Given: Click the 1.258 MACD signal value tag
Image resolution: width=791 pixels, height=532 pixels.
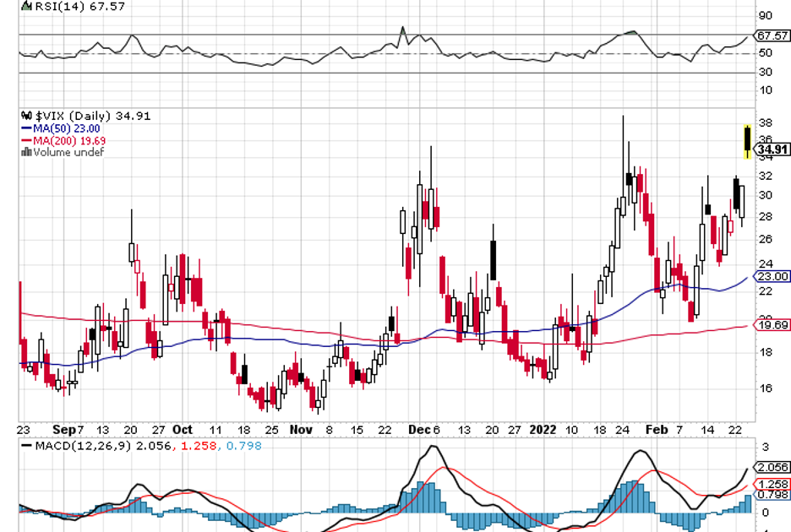Looking at the screenshot, I should (x=772, y=484).
